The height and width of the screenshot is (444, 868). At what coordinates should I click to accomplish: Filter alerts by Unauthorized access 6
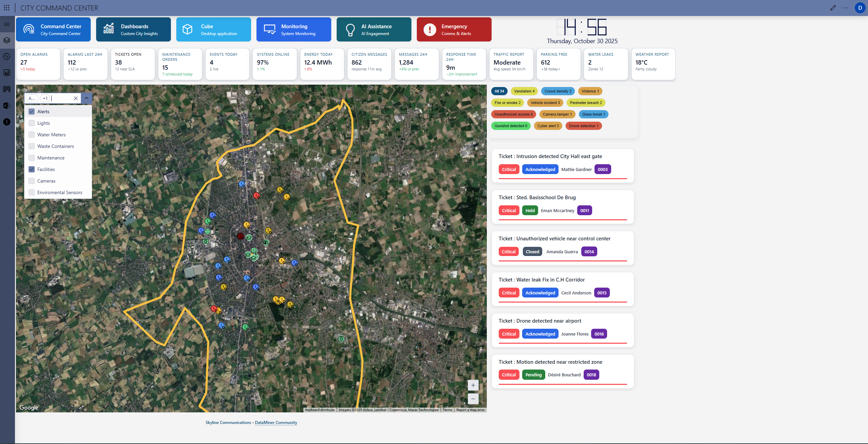pyautogui.click(x=513, y=114)
